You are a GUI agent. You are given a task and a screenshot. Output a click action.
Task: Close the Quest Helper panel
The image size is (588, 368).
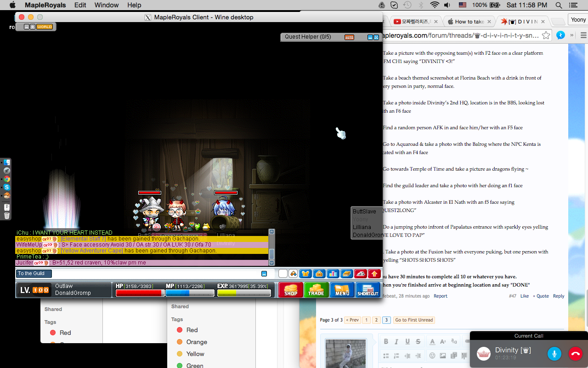(x=376, y=37)
